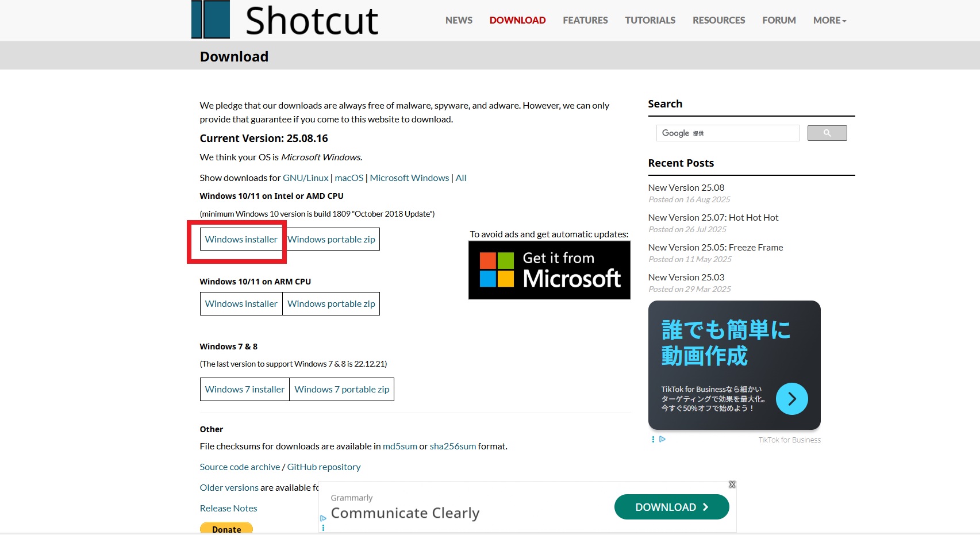Open the sha256sum checksum link
980x535 pixels.
tap(452, 447)
